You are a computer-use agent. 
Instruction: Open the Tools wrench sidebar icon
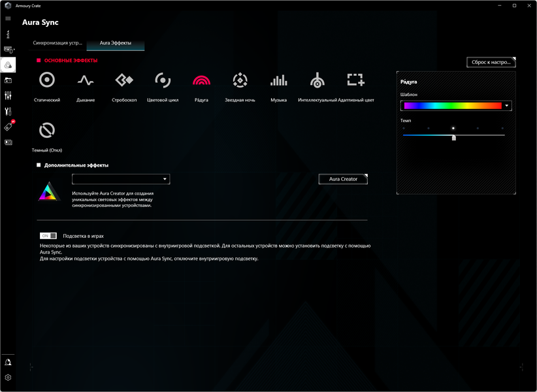[x=8, y=111]
